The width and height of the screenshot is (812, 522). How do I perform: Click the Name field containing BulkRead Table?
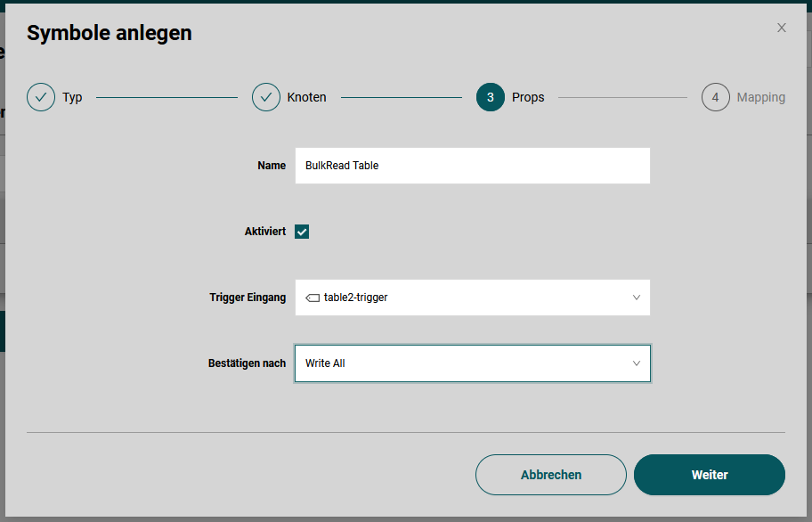click(472, 166)
